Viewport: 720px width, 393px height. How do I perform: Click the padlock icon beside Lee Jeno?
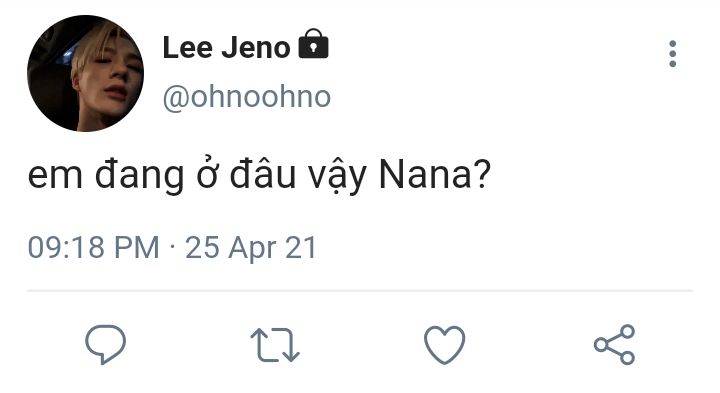coord(313,44)
